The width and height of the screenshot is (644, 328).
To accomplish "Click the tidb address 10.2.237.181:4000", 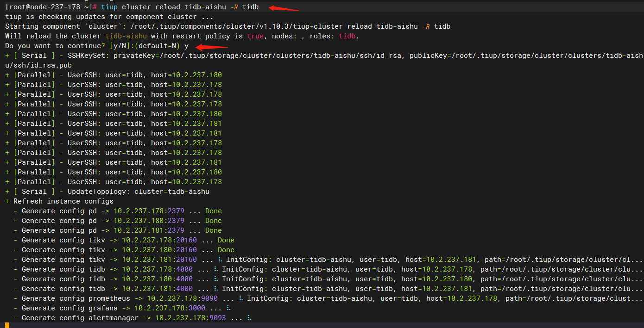I will tap(157, 289).
